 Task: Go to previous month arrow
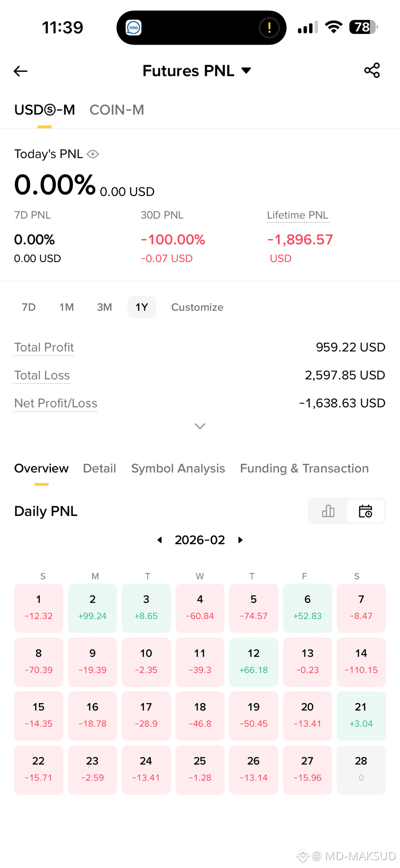click(x=160, y=540)
